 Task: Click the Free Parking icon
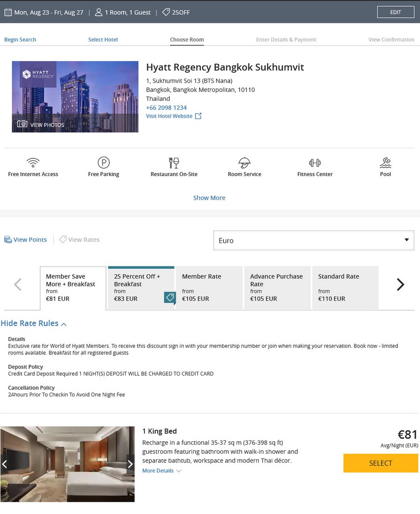pos(104,163)
